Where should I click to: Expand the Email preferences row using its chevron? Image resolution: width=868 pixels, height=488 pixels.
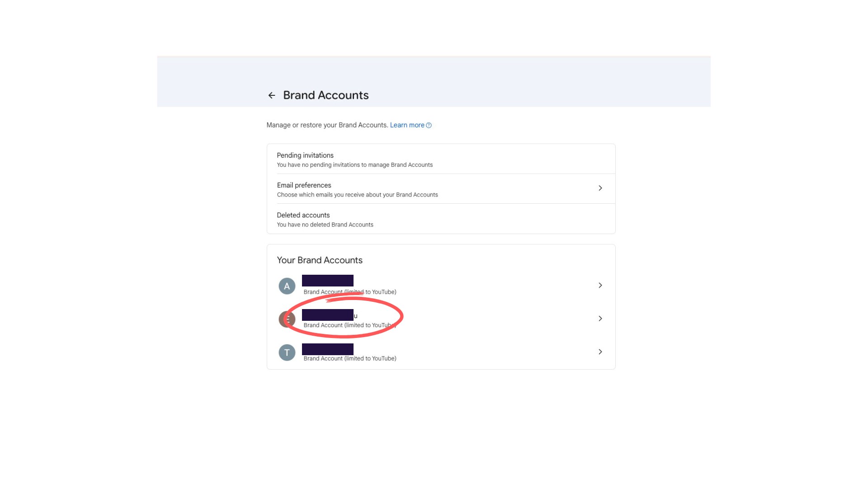click(x=600, y=188)
